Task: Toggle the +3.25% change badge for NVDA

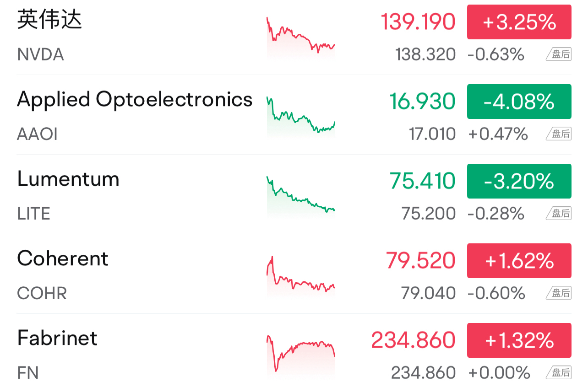Action: (519, 22)
